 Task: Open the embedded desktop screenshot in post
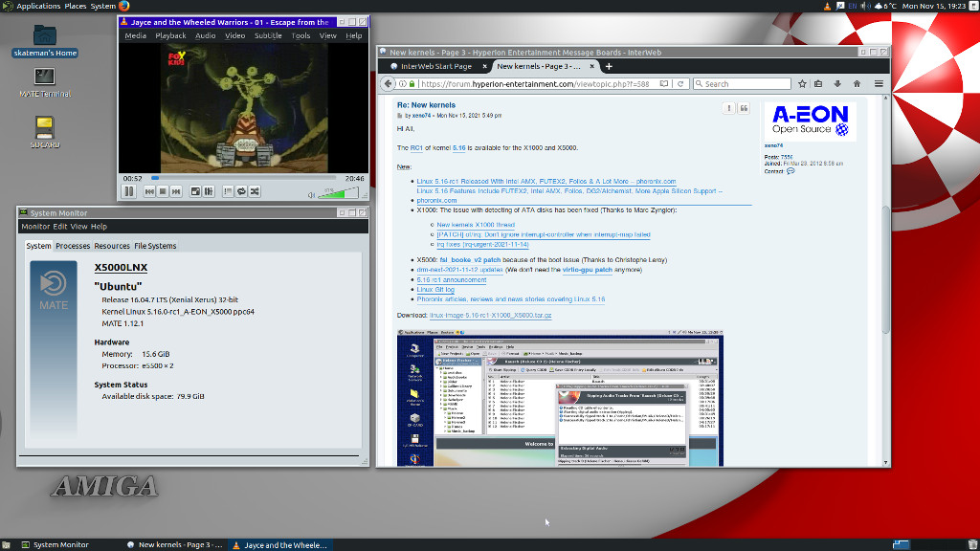pos(560,398)
